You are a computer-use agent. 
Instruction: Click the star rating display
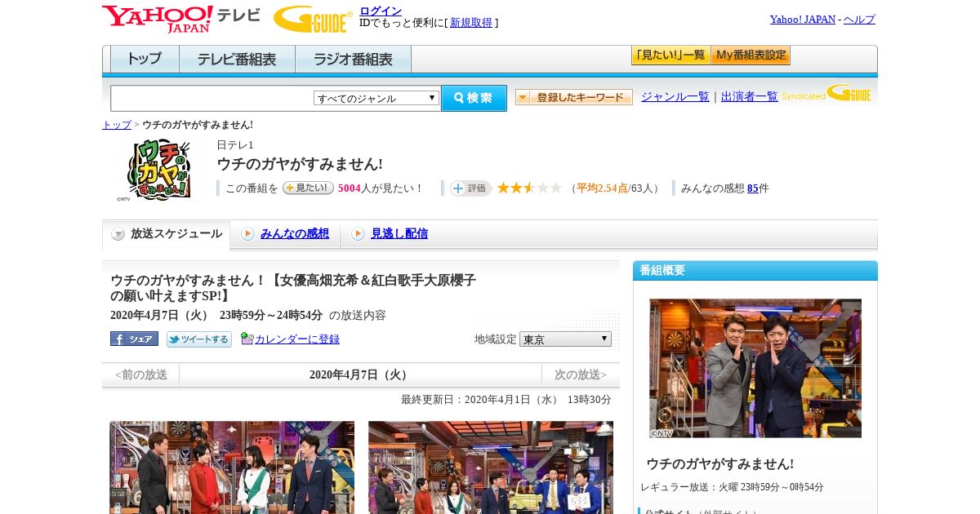[529, 188]
